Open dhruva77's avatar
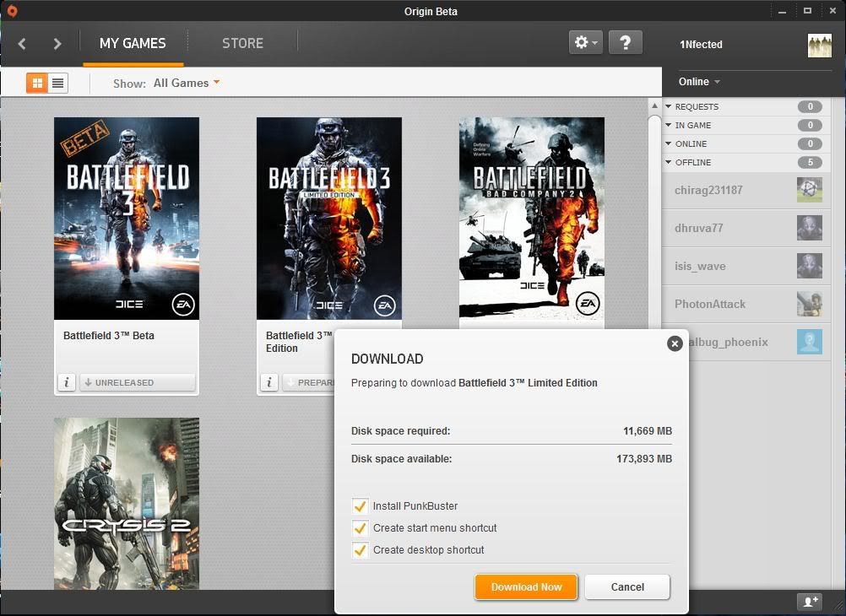The width and height of the screenshot is (846, 616). 810,228
